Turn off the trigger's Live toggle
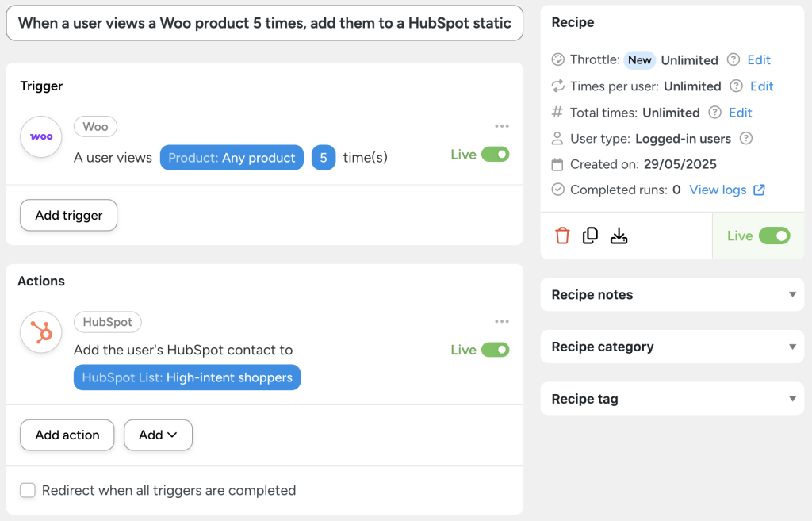 point(497,155)
